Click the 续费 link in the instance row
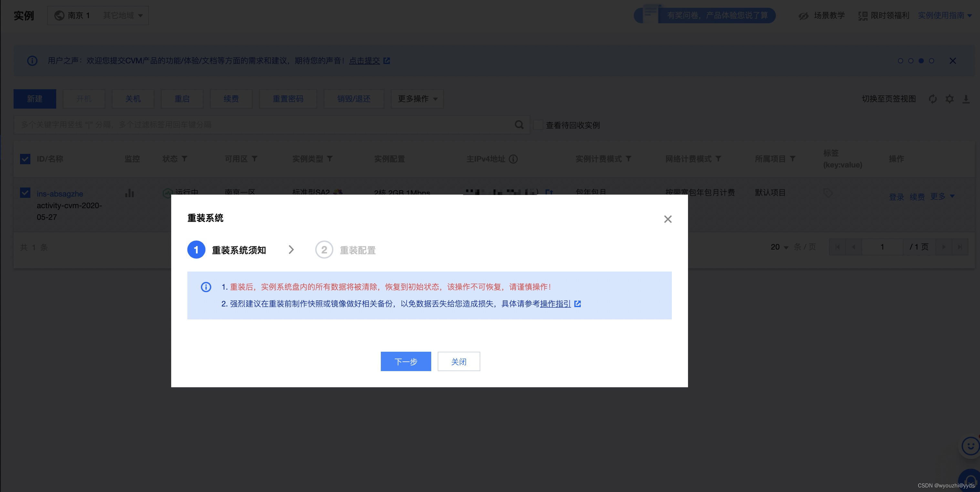The height and width of the screenshot is (492, 980). 917,197
